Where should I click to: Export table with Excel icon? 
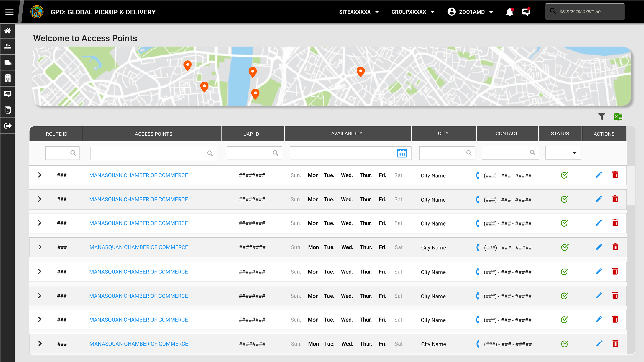pos(618,117)
